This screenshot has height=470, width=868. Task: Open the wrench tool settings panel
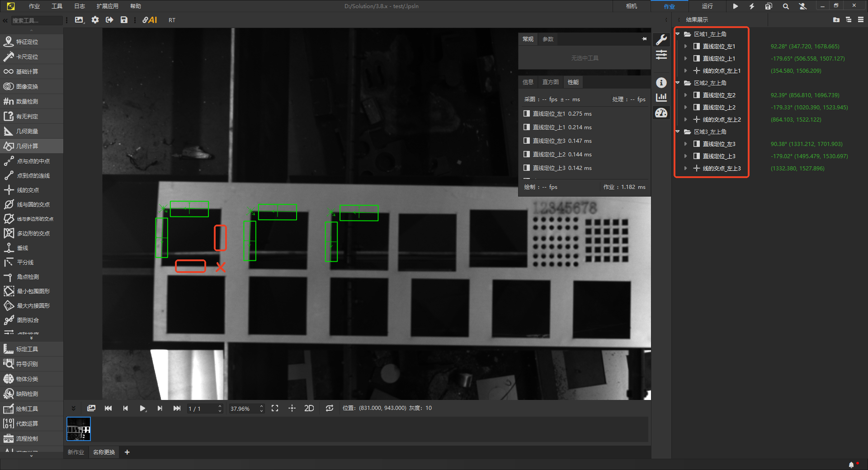(661, 40)
